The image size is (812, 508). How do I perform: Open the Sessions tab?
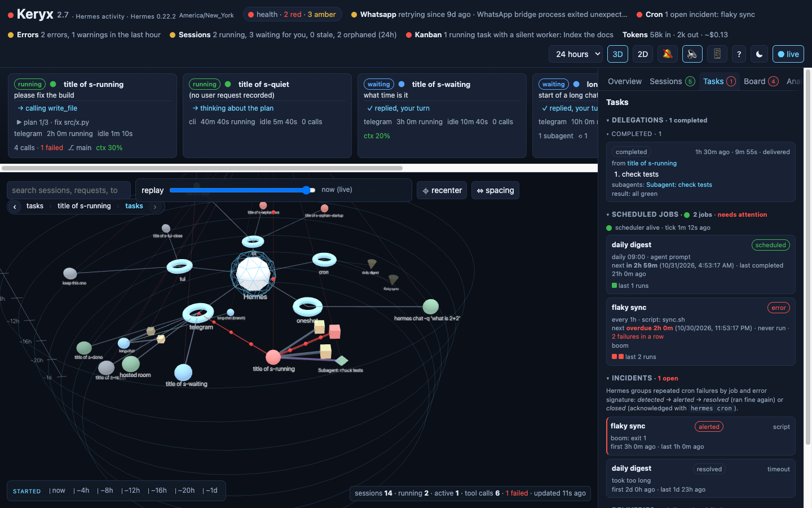pos(672,81)
